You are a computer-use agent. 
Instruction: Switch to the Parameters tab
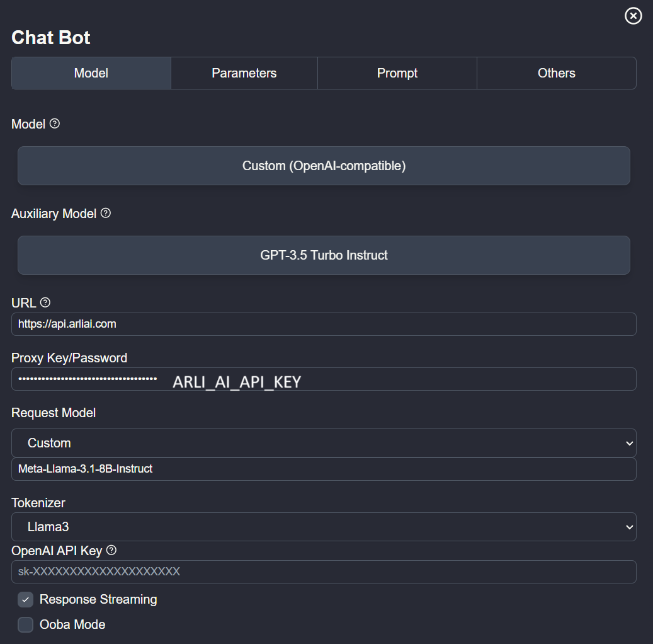coord(244,73)
